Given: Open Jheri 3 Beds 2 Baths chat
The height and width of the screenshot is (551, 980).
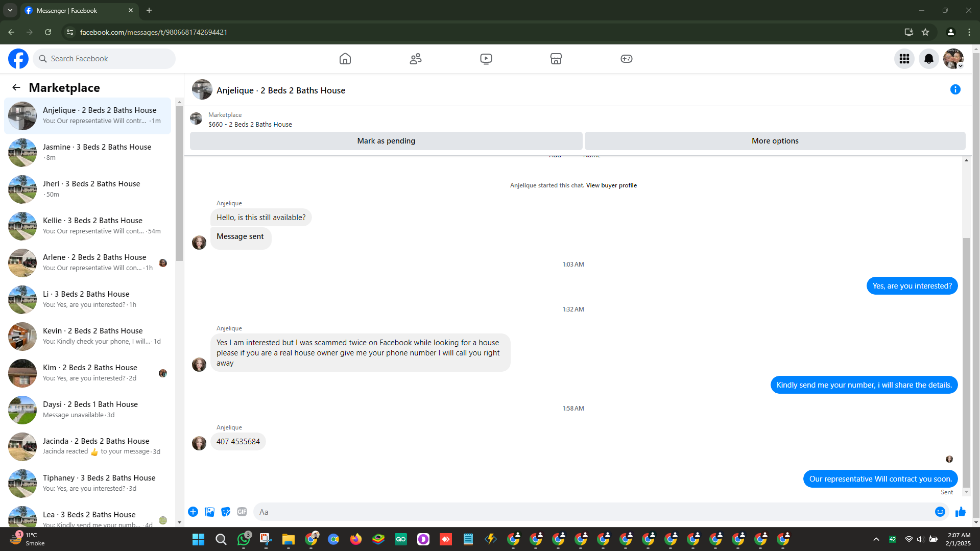Looking at the screenshot, I should click(88, 189).
